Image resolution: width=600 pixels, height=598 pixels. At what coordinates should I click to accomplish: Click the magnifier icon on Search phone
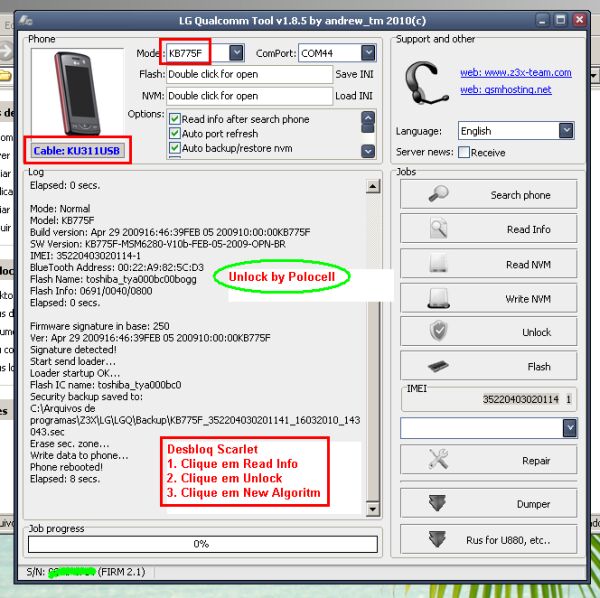point(439,194)
